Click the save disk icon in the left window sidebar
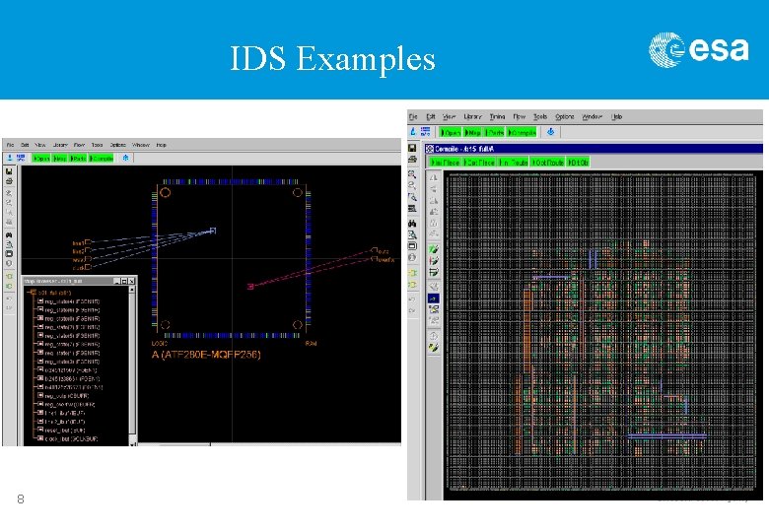This screenshot has height=532, width=769. [x=9, y=171]
